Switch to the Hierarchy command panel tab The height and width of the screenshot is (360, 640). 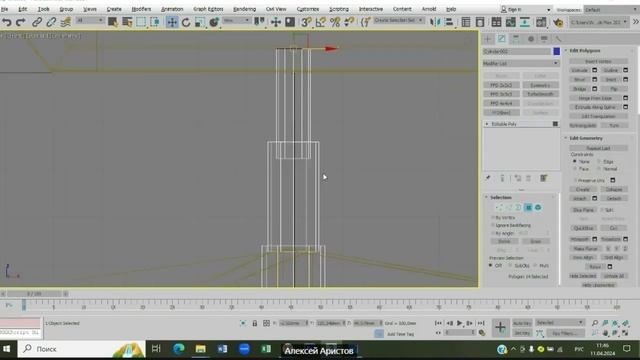(516, 39)
